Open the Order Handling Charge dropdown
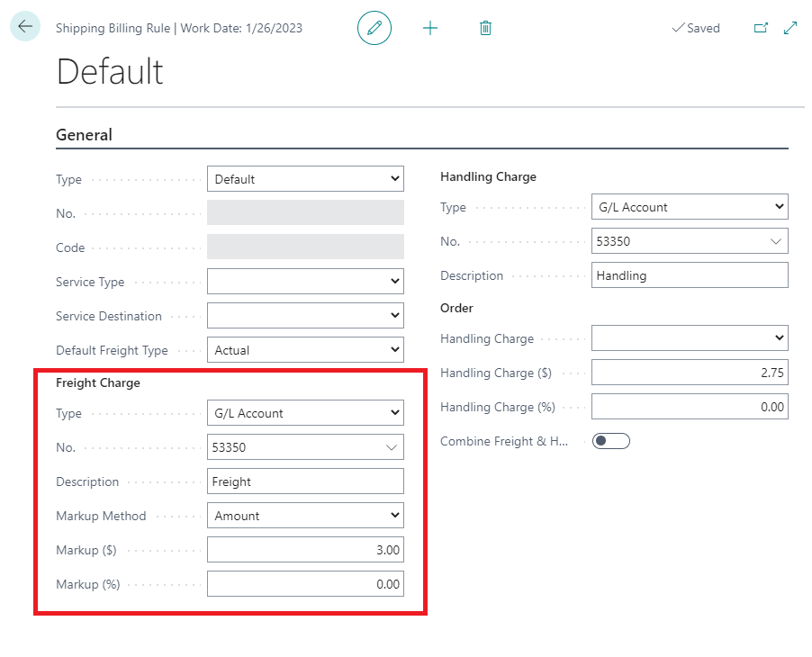Viewport: 812px width, 657px height. (690, 338)
